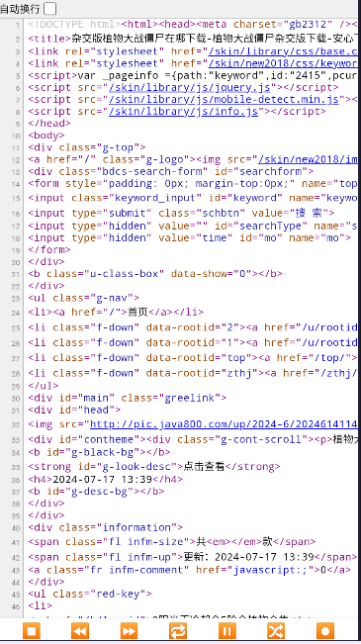The image size is (361, 644).
Task: Click the data-rootid="zthj" list item line
Action: click(193, 373)
